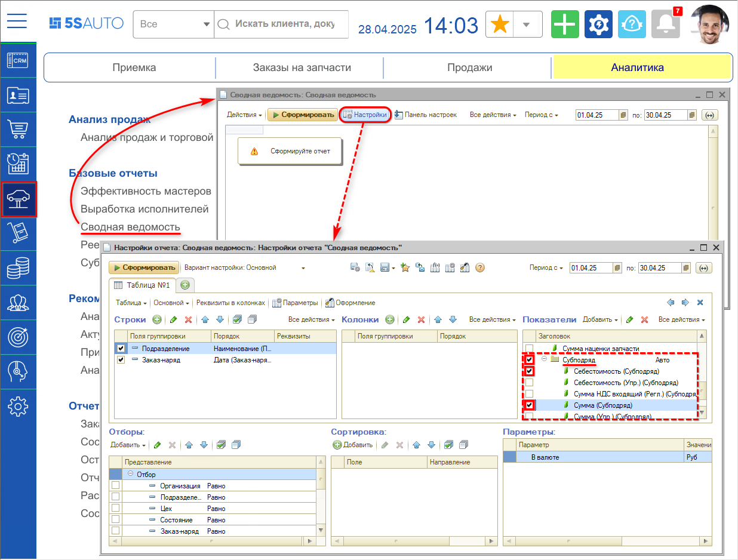Open the Сводная ведомость report link
Screen dimensions: 738x560
[x=130, y=227]
